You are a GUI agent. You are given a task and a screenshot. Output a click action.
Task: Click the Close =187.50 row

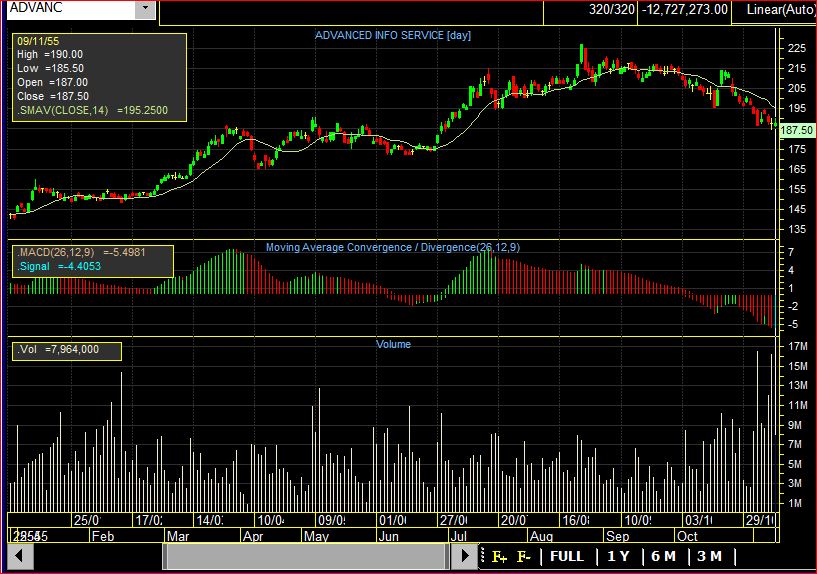[x=53, y=96]
